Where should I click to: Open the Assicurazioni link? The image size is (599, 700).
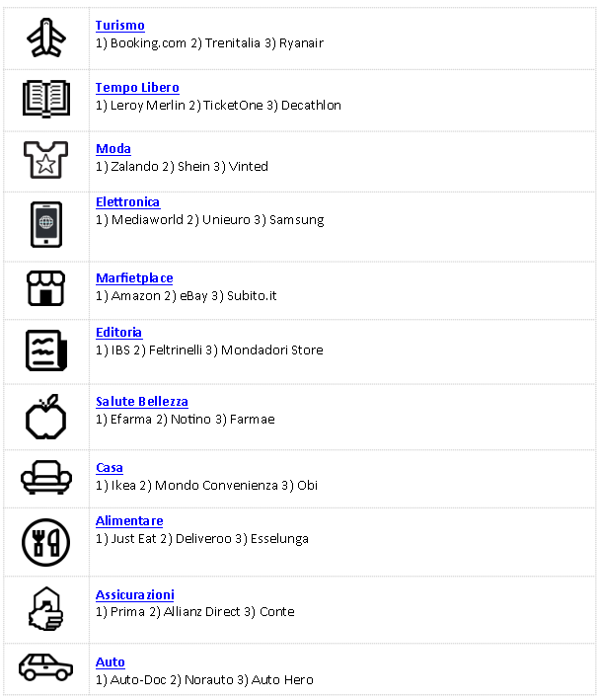click(135, 595)
